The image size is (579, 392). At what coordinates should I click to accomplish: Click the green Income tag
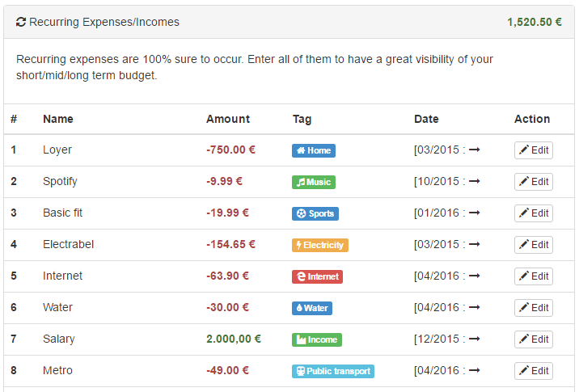coord(316,339)
